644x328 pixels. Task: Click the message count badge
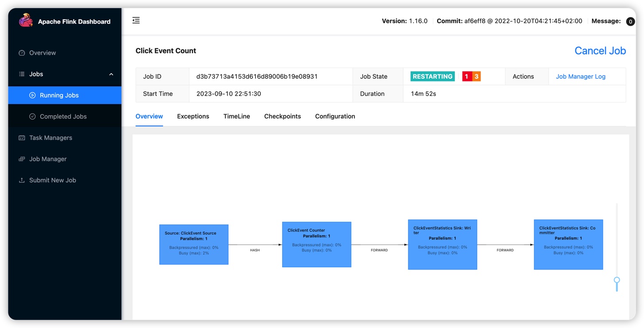pyautogui.click(x=630, y=21)
